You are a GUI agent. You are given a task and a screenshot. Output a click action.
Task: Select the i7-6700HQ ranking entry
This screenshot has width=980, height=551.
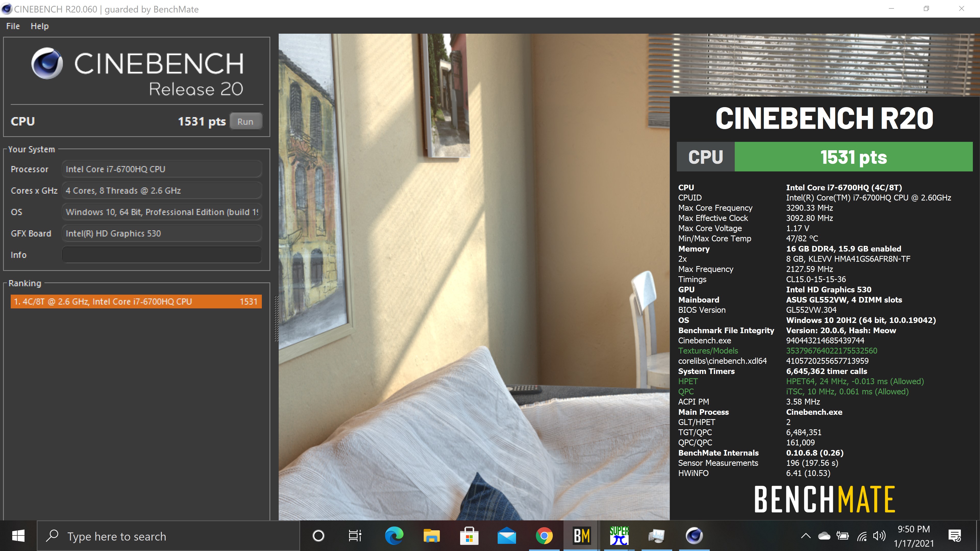coord(136,302)
